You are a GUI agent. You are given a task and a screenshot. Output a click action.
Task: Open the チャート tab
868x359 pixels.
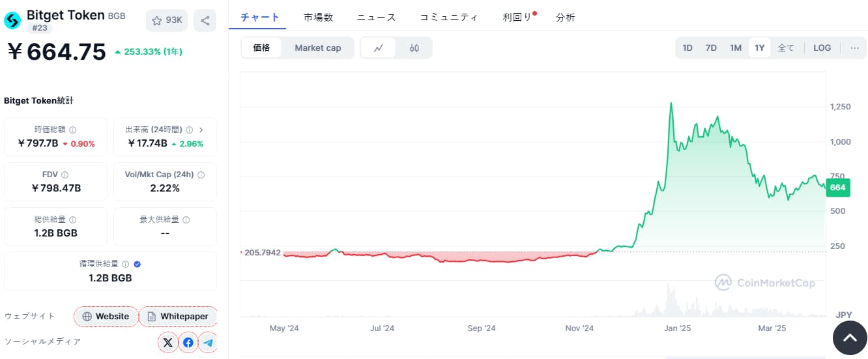(260, 17)
